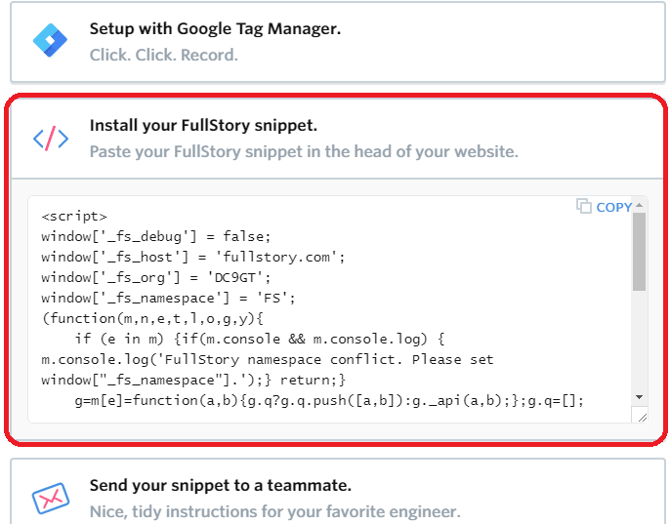Click the code brackets snippet icon
670x524 pixels.
tap(50, 138)
